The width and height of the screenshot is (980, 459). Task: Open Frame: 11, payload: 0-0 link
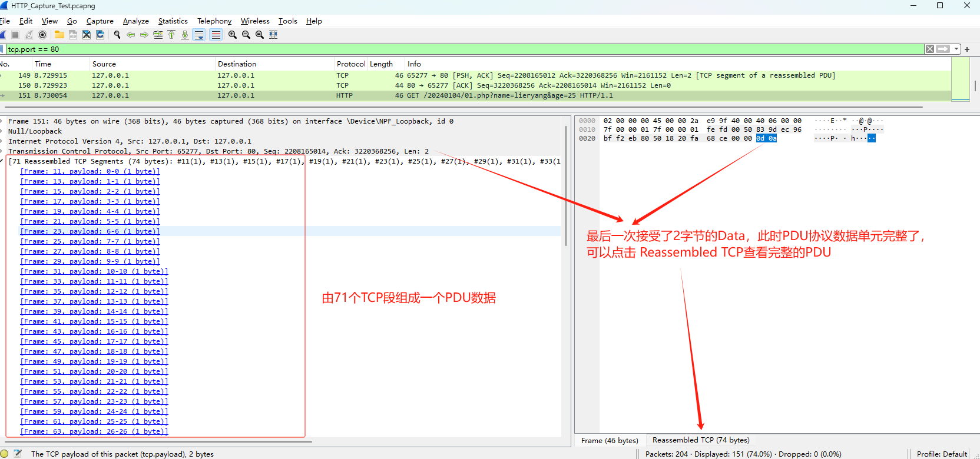[x=90, y=171]
